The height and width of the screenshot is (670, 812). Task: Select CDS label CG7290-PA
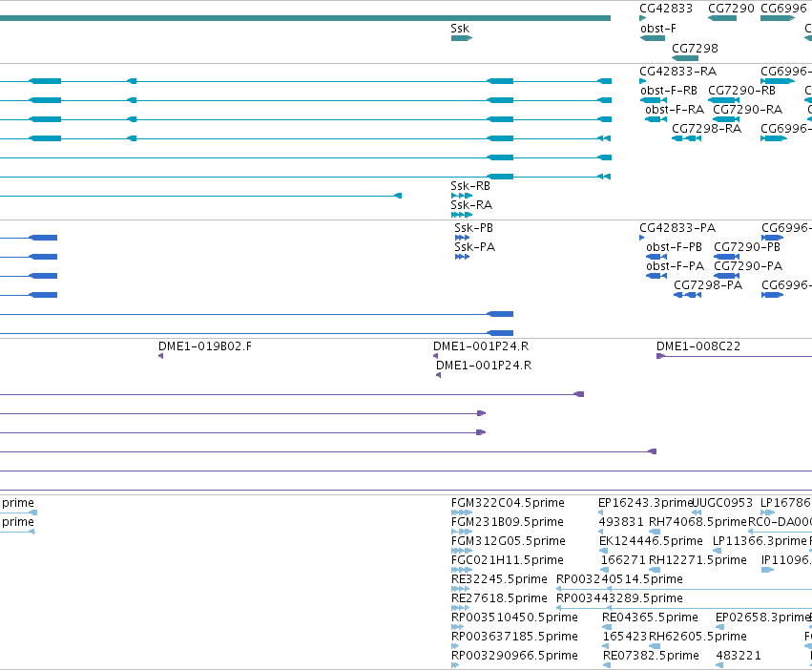coord(748,266)
